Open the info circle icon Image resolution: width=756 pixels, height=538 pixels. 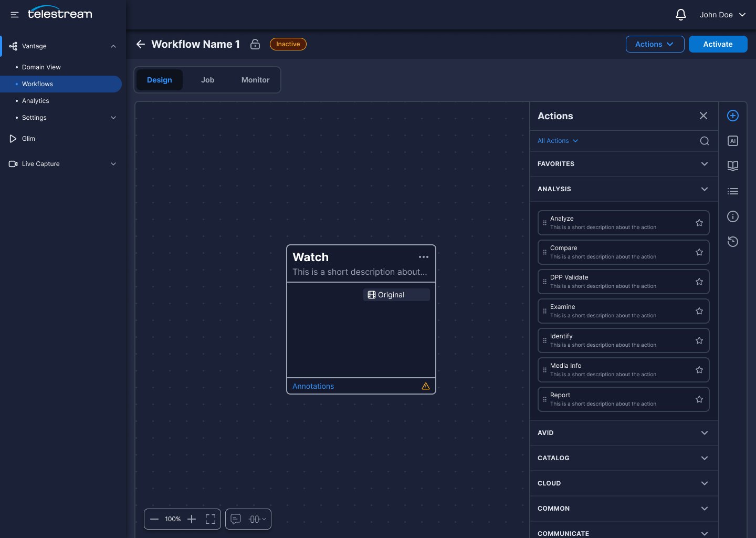point(733,216)
